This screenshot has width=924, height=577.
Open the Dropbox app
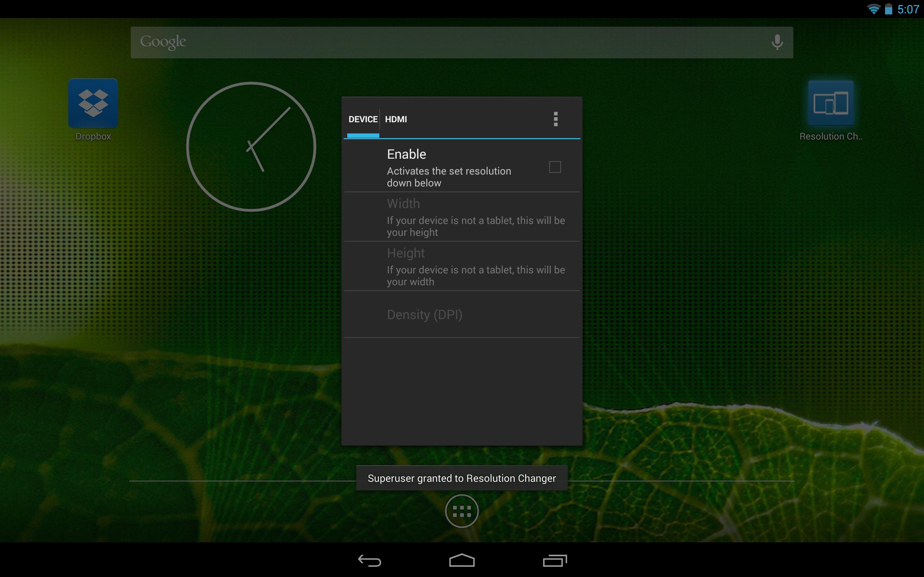pos(93,103)
